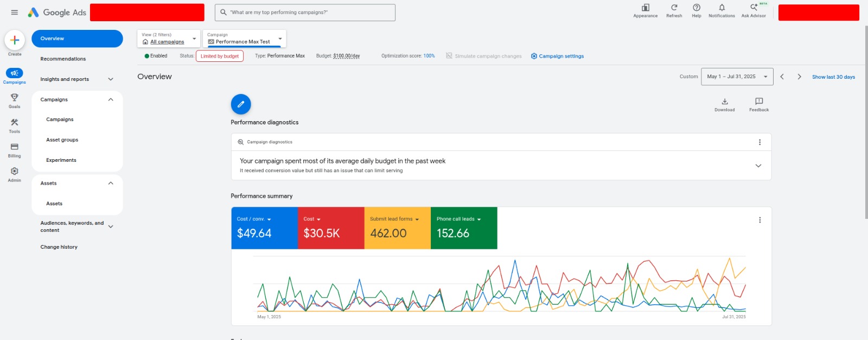
Task: Open the Assets sub-item
Action: (54, 204)
